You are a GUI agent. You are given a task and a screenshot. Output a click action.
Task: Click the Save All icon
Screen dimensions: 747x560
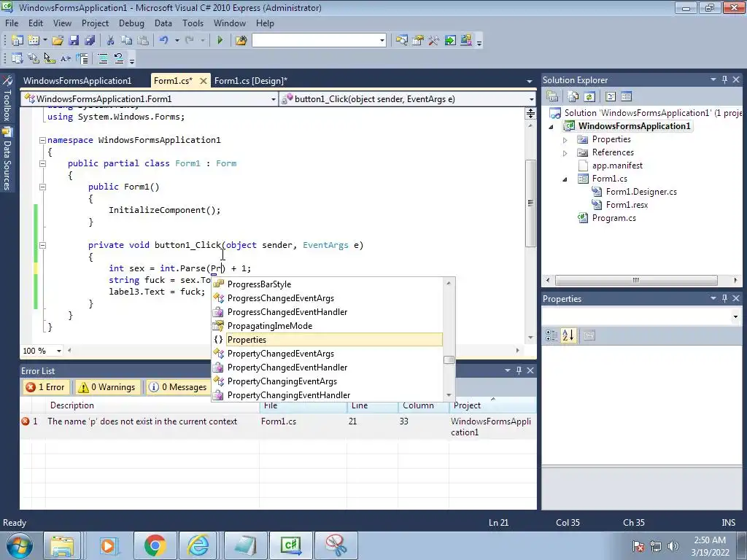[90, 41]
